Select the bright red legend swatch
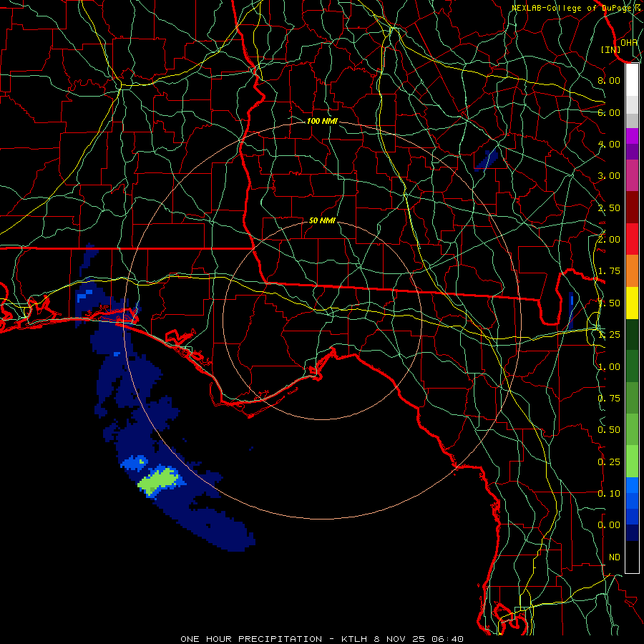Viewport: 644px width, 644px height. (x=632, y=239)
